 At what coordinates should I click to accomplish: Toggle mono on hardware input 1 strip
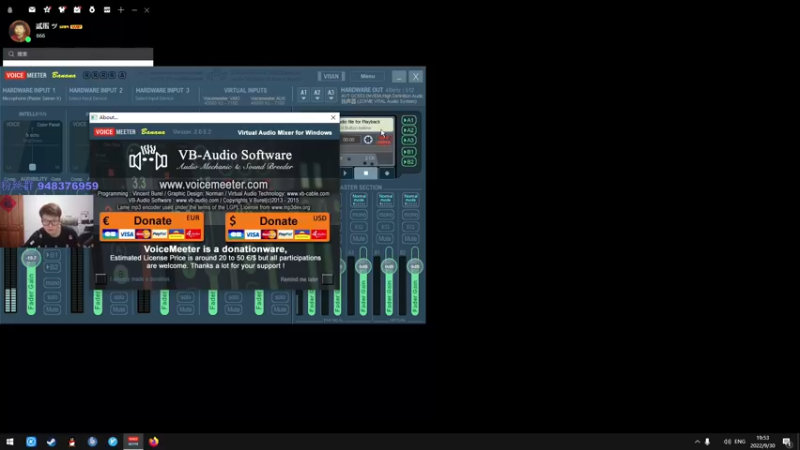click(52, 283)
